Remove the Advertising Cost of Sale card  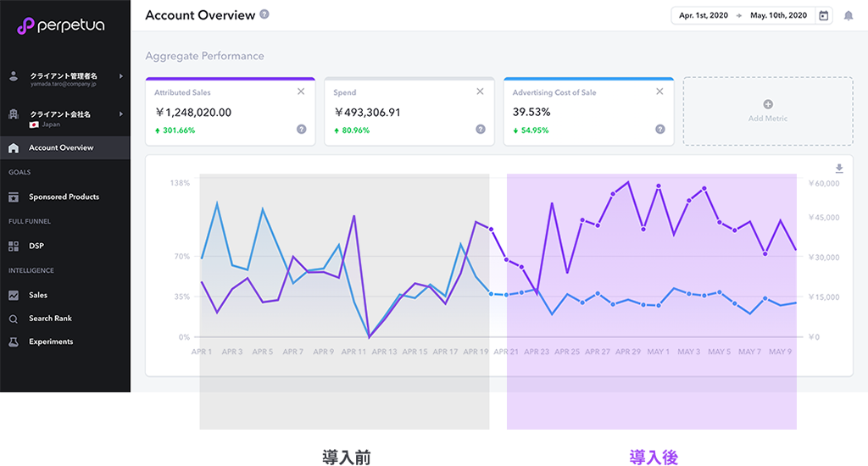pyautogui.click(x=659, y=92)
